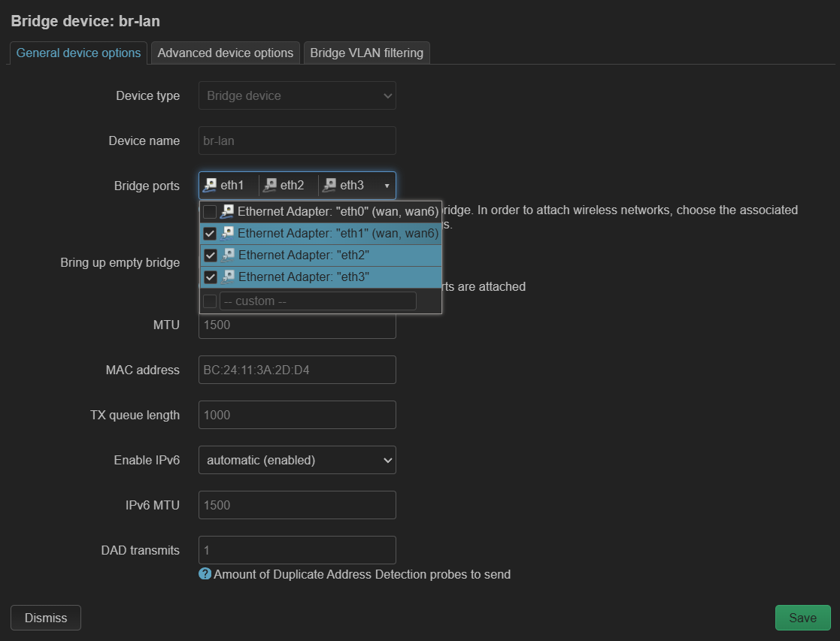The image size is (840, 641).
Task: Uncheck the eth3 Ethernet Adapter checkbox
Action: [x=211, y=277]
